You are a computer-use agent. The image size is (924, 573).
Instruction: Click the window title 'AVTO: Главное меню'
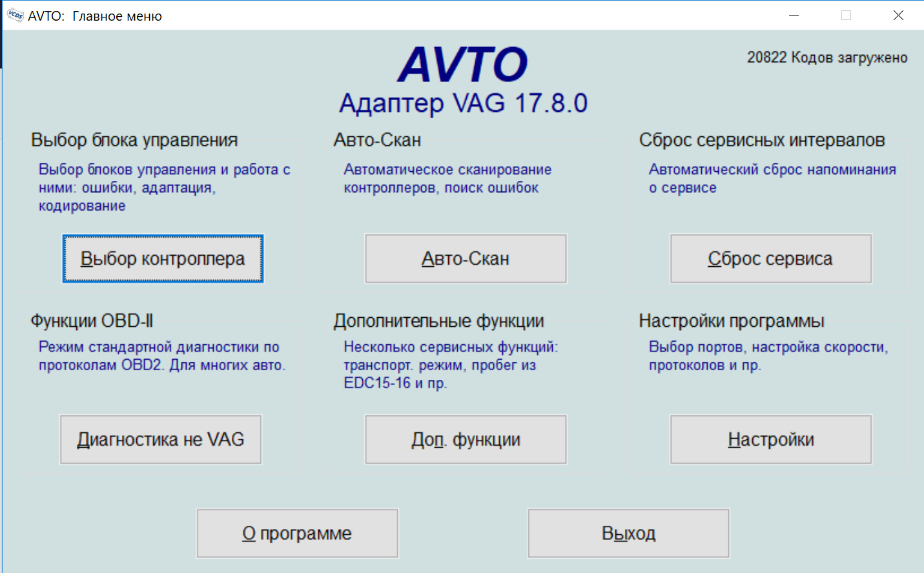pyautogui.click(x=95, y=16)
